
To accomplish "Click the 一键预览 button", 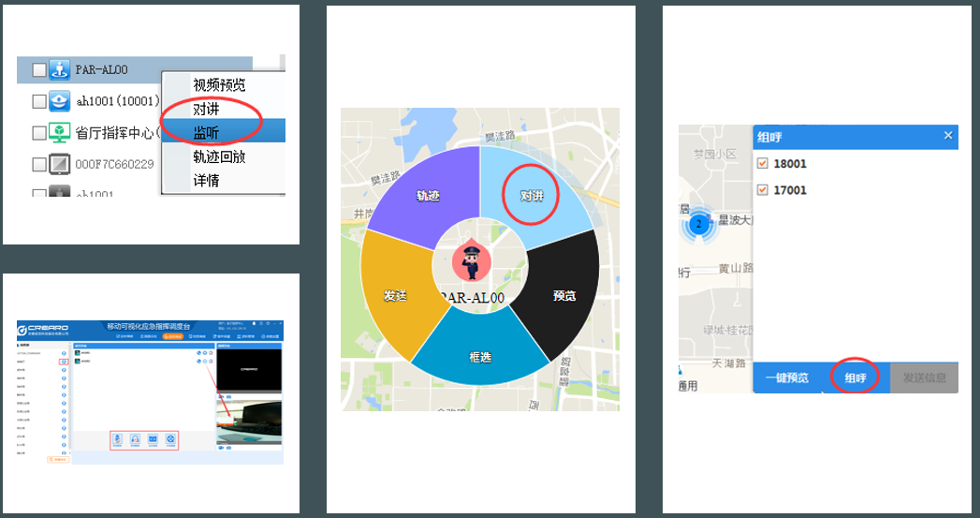I will [786, 378].
